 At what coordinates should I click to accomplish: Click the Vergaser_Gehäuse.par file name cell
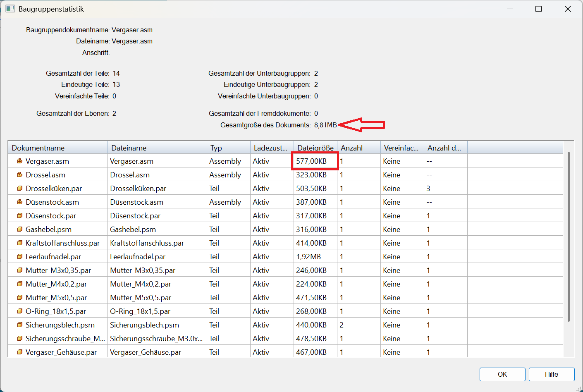[x=146, y=352]
